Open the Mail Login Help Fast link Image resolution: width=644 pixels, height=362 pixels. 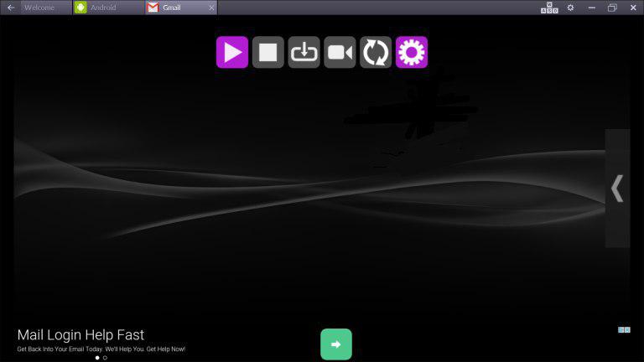pos(80,335)
